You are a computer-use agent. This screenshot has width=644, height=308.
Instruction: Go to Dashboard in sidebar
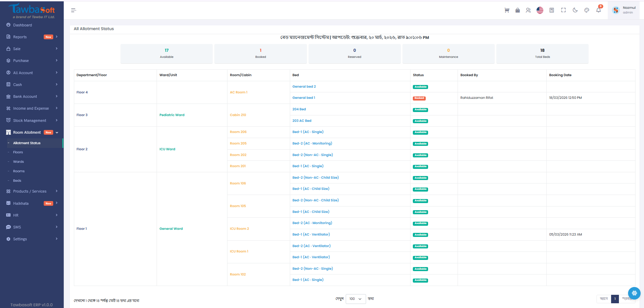32,25
